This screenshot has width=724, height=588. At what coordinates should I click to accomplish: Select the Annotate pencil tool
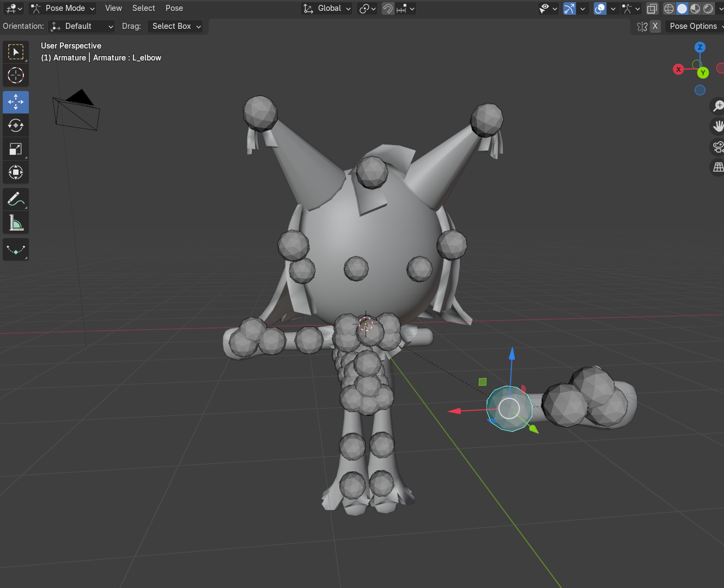point(16,199)
